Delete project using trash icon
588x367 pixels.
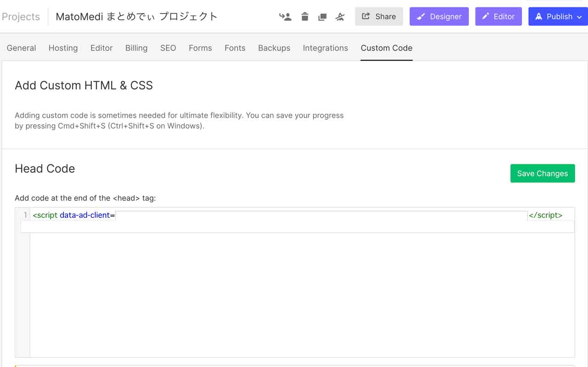tap(305, 17)
